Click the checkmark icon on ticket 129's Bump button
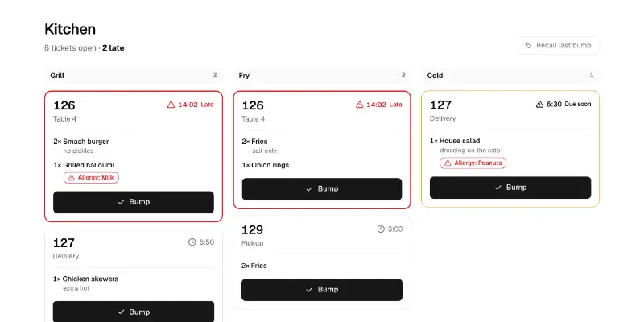Viewport: 644px width, 322px height. click(x=310, y=290)
